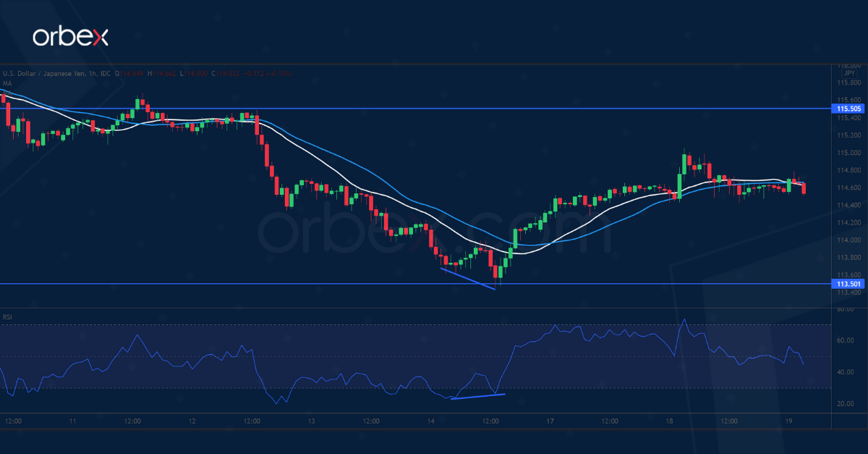Click the 113.800 price axis label
868x454 pixels.
848,257
